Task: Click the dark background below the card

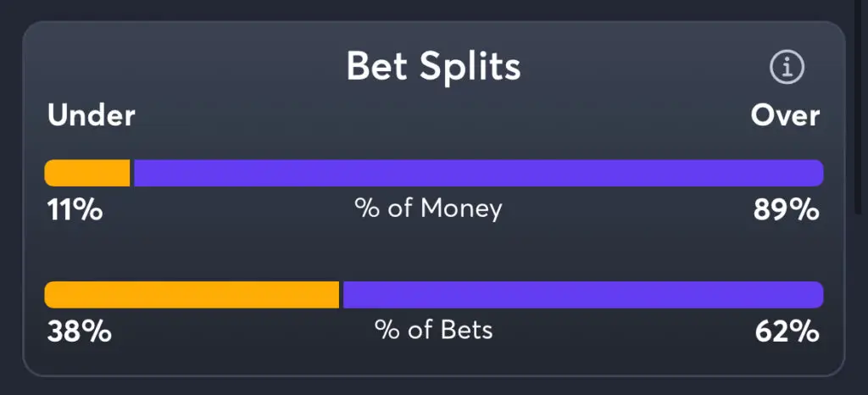Action: point(434,387)
